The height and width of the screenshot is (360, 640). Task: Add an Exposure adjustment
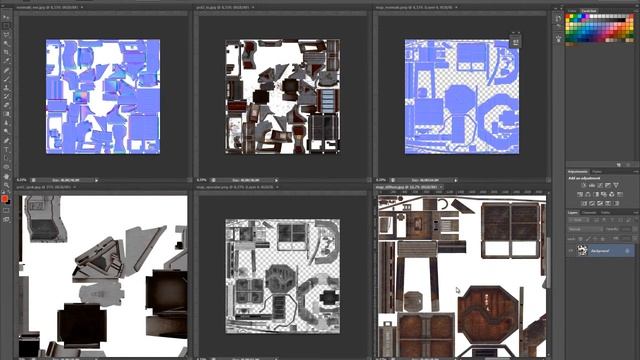click(608, 185)
